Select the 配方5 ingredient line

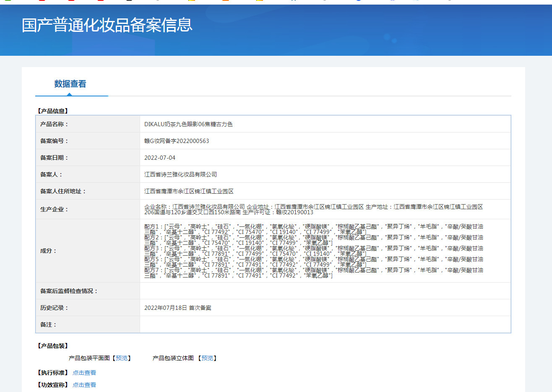point(314,262)
